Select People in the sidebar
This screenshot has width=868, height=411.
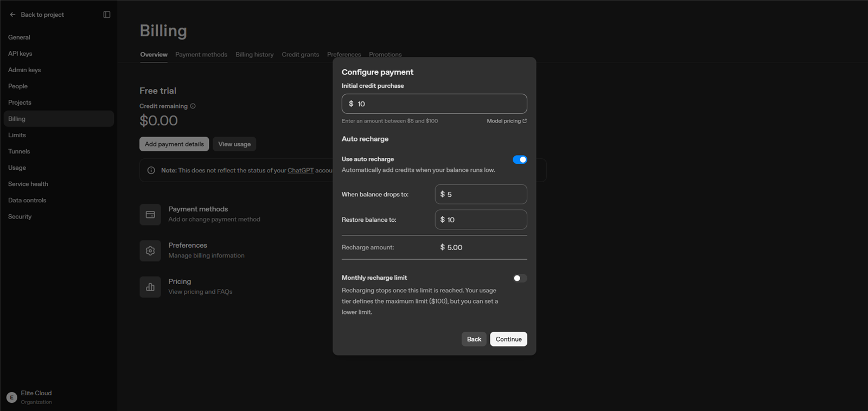pyautogui.click(x=59, y=86)
